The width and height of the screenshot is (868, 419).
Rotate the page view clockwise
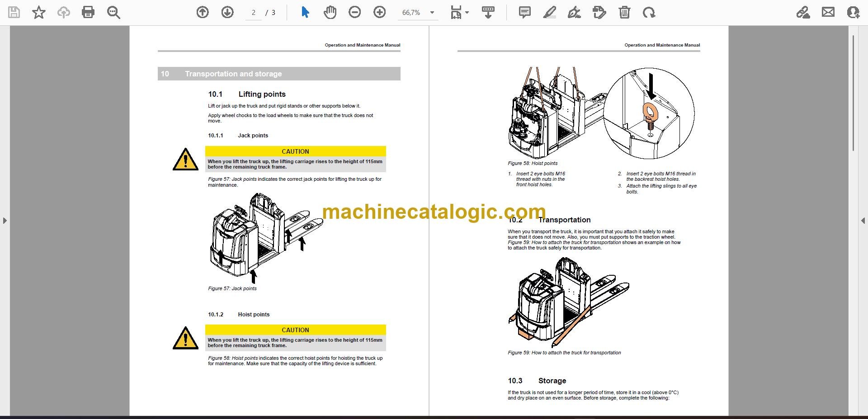click(x=649, y=12)
